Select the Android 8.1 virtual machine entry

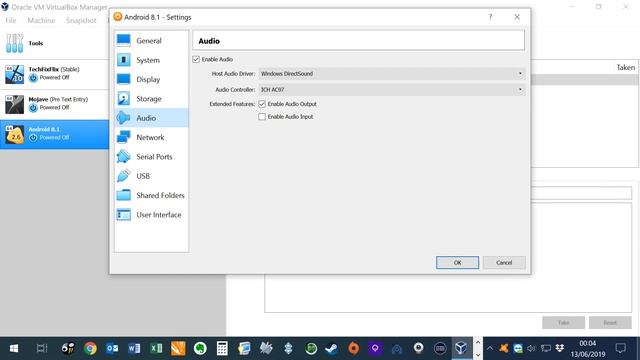coord(54,134)
